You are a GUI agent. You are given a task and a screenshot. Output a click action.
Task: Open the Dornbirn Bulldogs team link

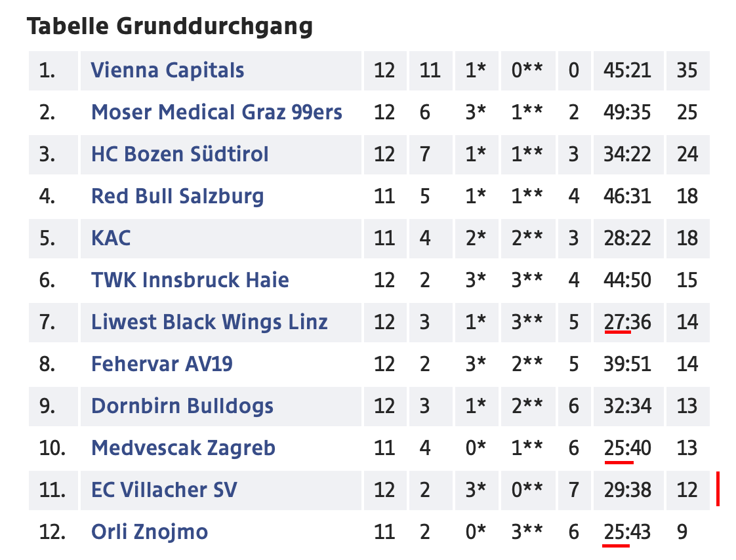click(x=182, y=406)
